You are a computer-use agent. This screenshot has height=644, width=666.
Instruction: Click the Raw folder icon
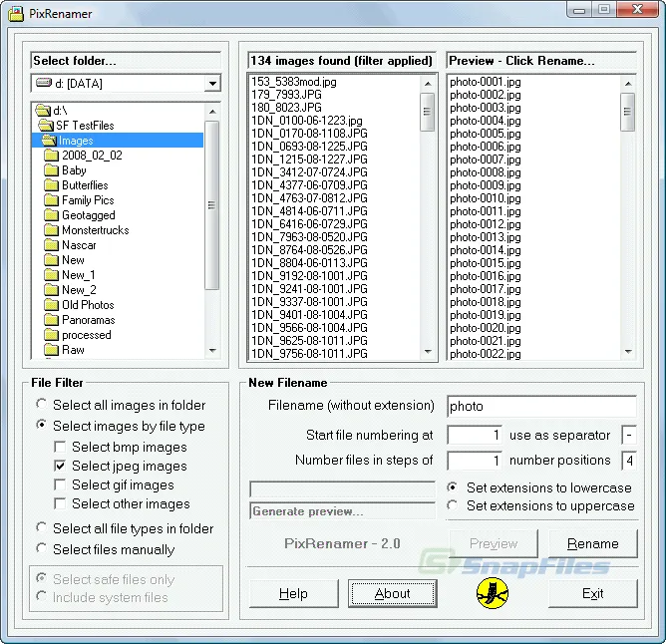(52, 350)
